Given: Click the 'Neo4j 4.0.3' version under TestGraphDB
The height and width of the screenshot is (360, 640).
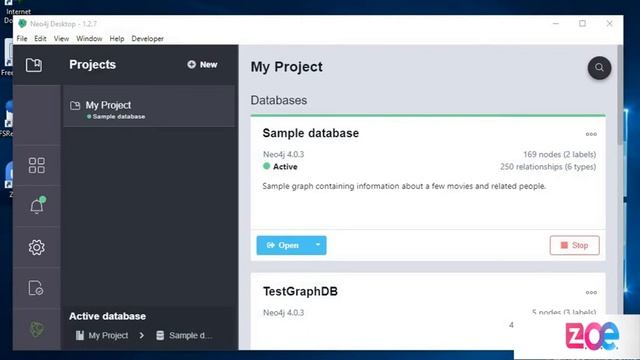Looking at the screenshot, I should 283,313.
